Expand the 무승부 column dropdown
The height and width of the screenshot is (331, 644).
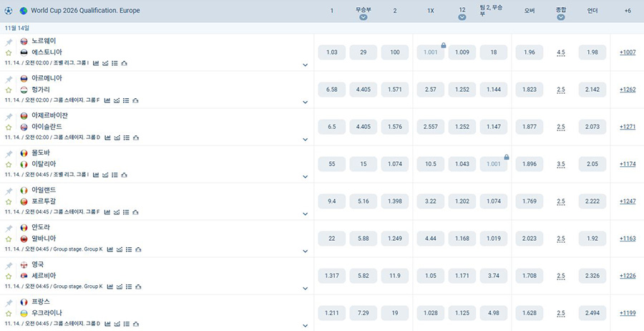click(x=364, y=17)
